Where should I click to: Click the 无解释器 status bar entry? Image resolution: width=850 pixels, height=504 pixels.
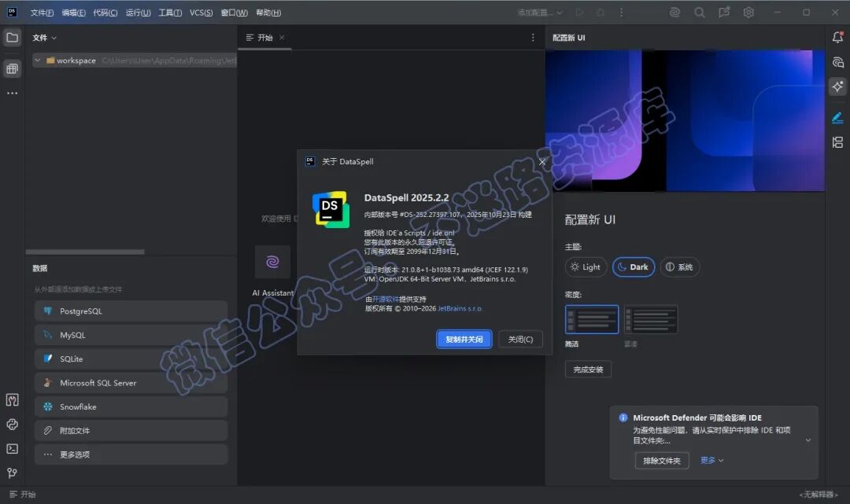coord(818,495)
